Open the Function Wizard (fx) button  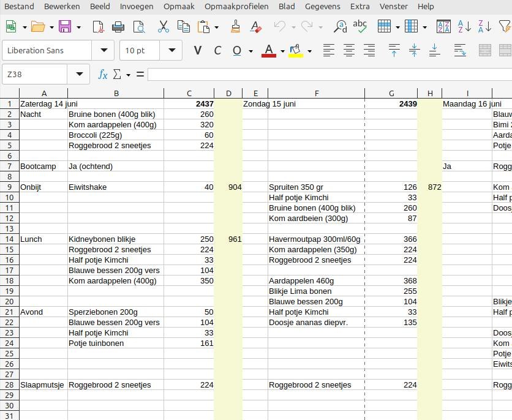pyautogui.click(x=103, y=74)
